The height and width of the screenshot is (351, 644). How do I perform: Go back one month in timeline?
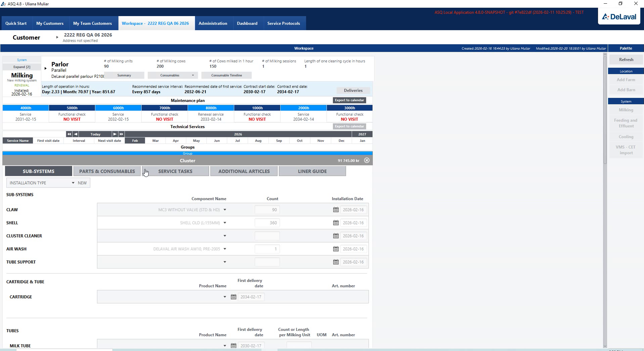tap(76, 134)
